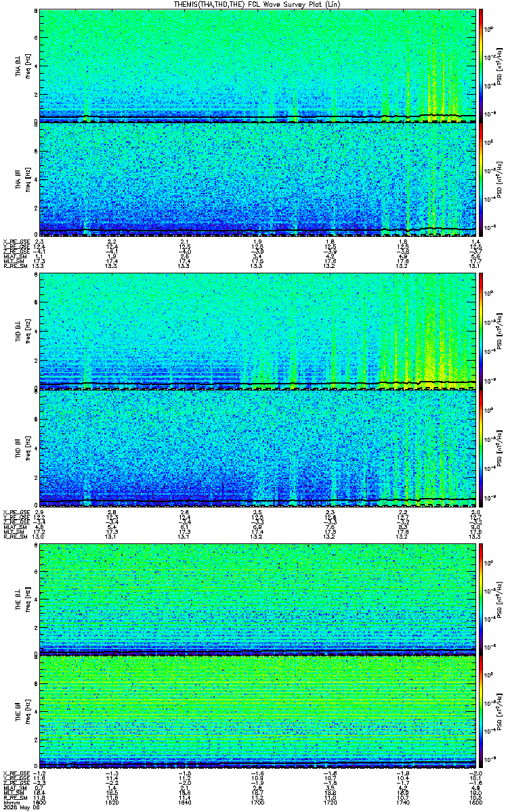Select the THD B-parallel spectrogram panel
The width and height of the screenshot is (508, 812).
pyautogui.click(x=257, y=447)
